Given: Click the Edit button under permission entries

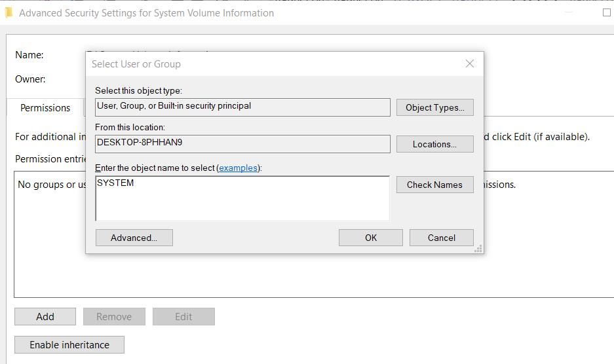Looking at the screenshot, I should (183, 317).
